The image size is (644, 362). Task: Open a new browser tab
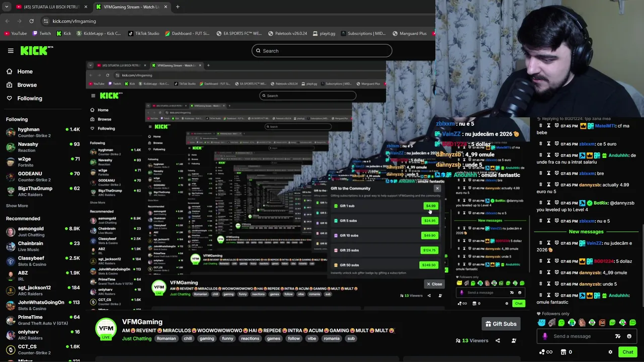[x=178, y=7]
